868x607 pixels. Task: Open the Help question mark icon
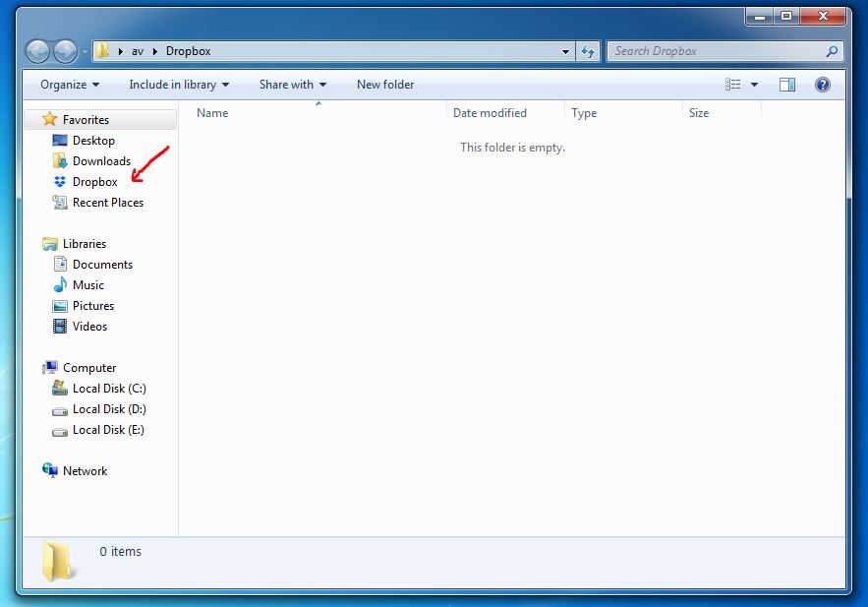[823, 85]
